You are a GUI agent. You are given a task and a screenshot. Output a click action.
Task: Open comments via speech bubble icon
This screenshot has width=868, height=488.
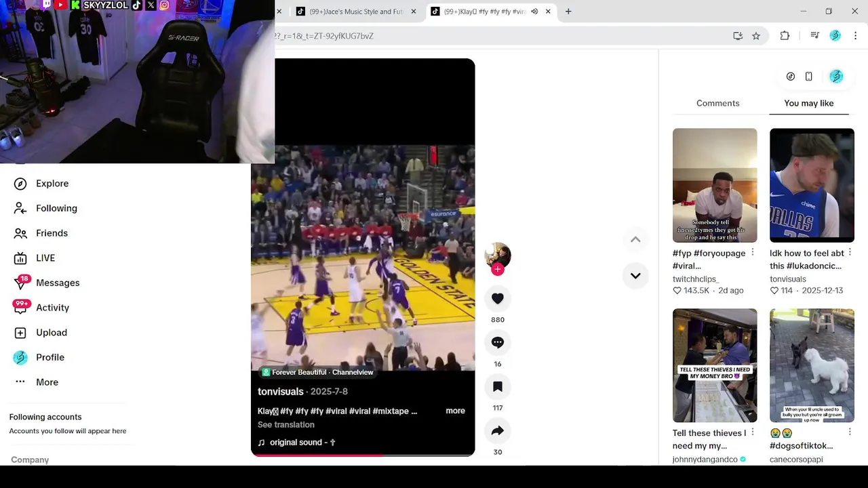pos(498,342)
